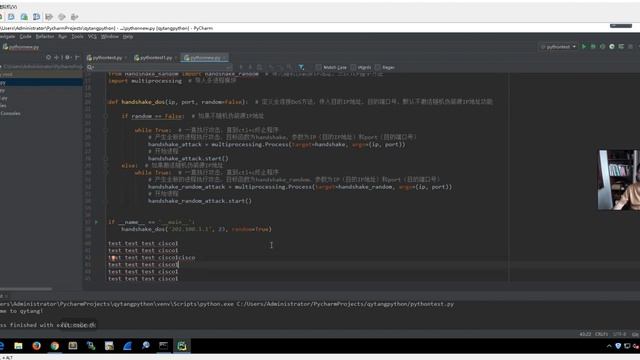Open the Run menu

pyautogui.click(x=62, y=37)
